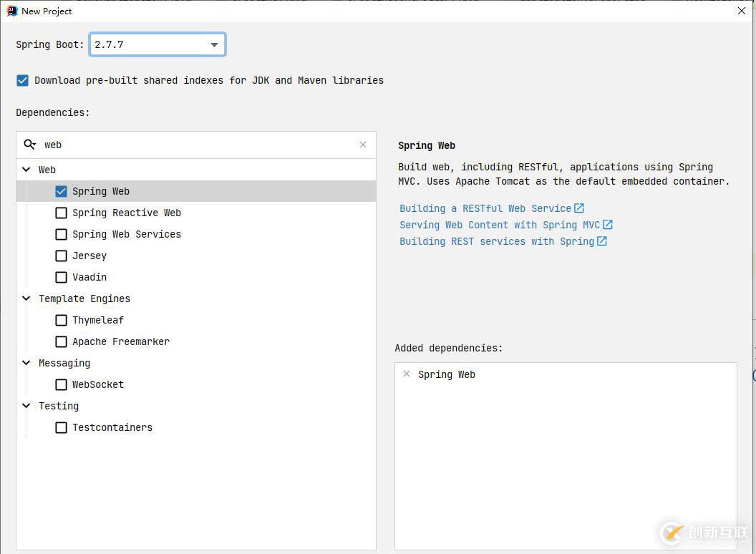The height and width of the screenshot is (554, 756).
Task: Uncheck the Spring Web dependency
Action: [62, 191]
